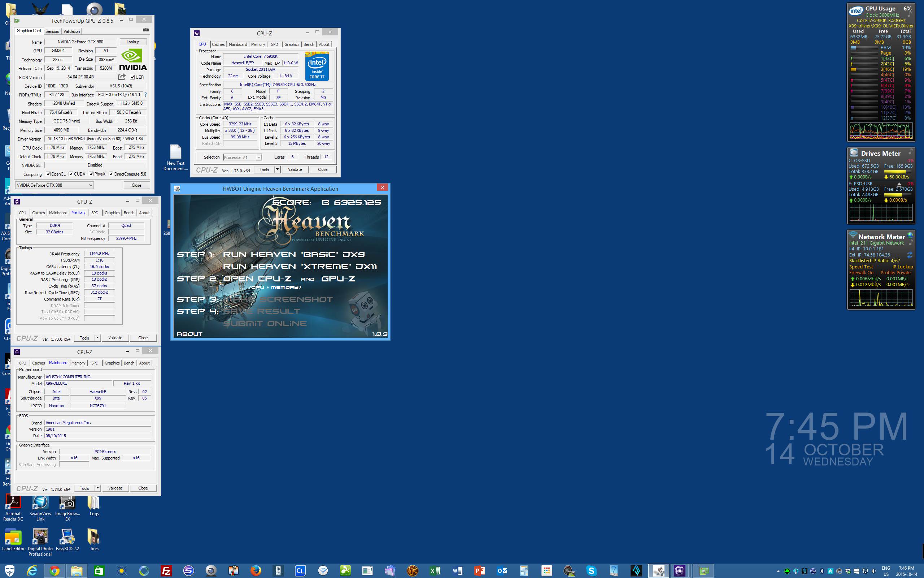Click the taskbar clock and date
The image size is (924, 578).
coord(906,571)
